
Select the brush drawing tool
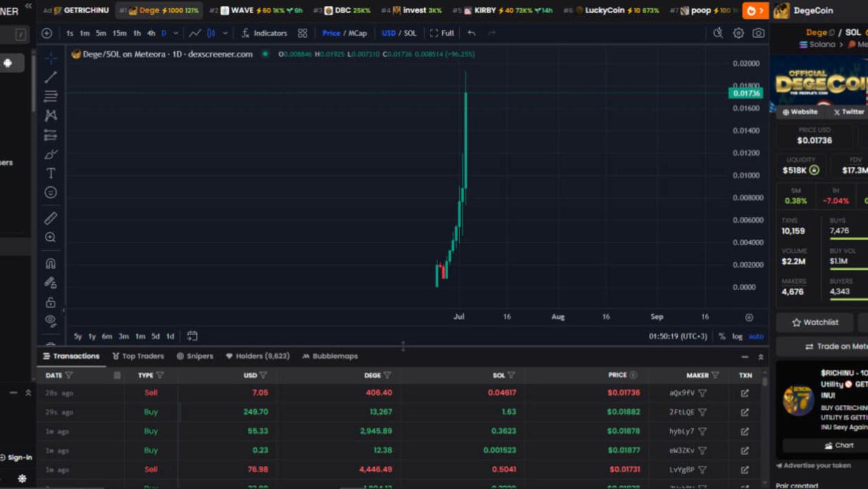click(50, 154)
